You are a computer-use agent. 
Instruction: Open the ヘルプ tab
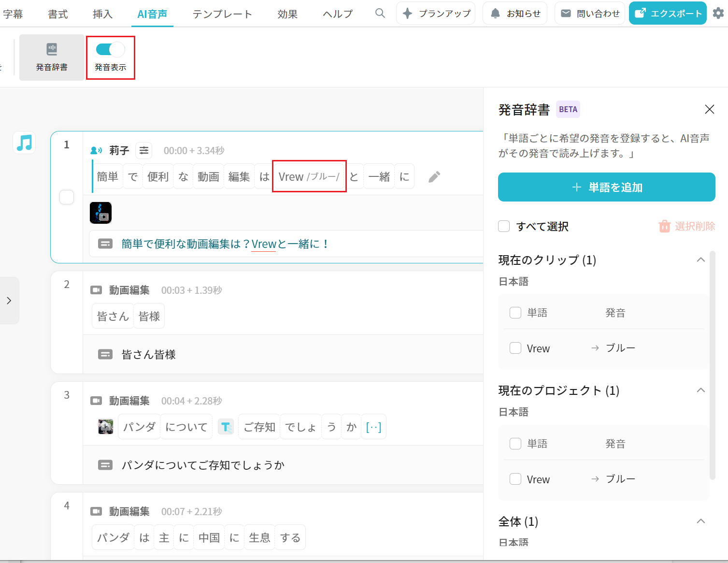click(338, 14)
